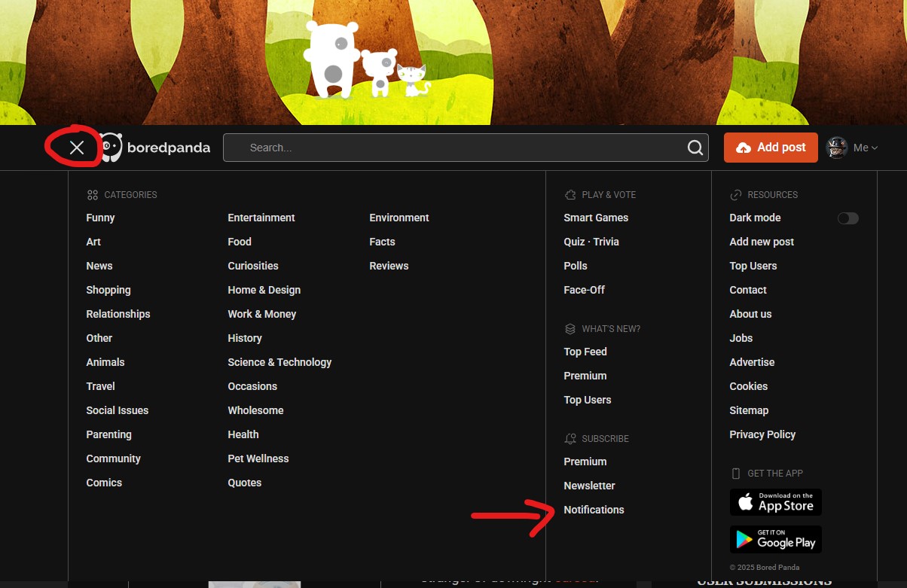This screenshot has height=588, width=907.
Task: Open the Privacy Policy page
Action: coord(762,434)
